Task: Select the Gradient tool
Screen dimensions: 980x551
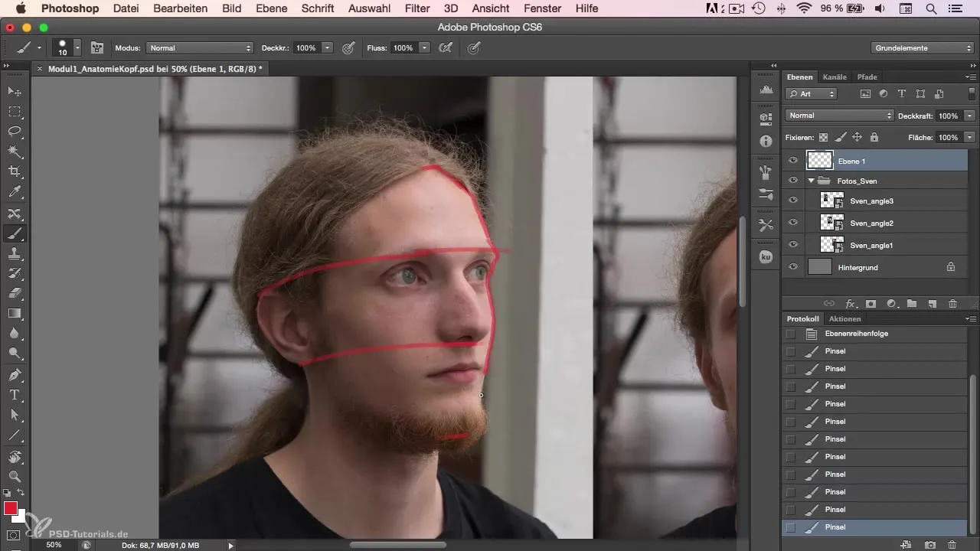Action: click(15, 313)
